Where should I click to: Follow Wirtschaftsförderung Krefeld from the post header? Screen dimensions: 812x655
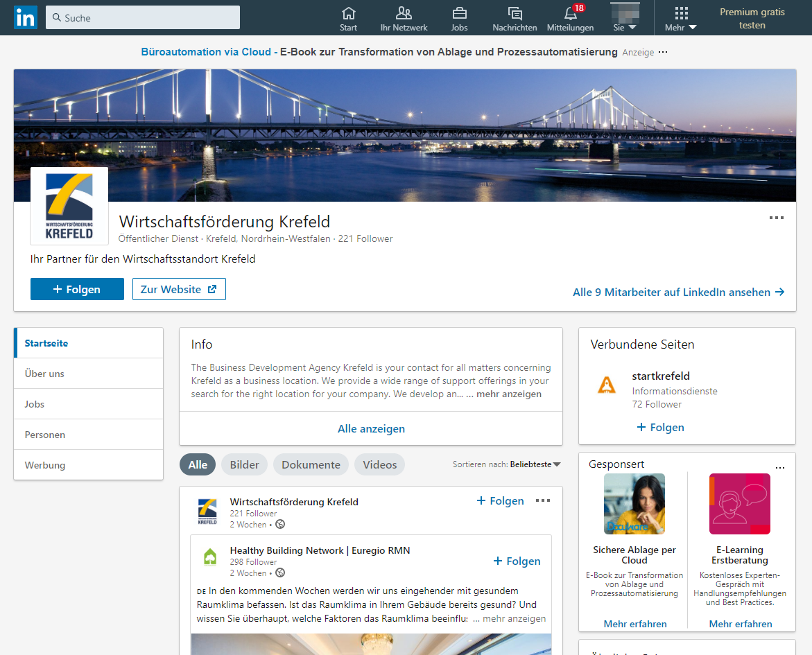(x=500, y=500)
